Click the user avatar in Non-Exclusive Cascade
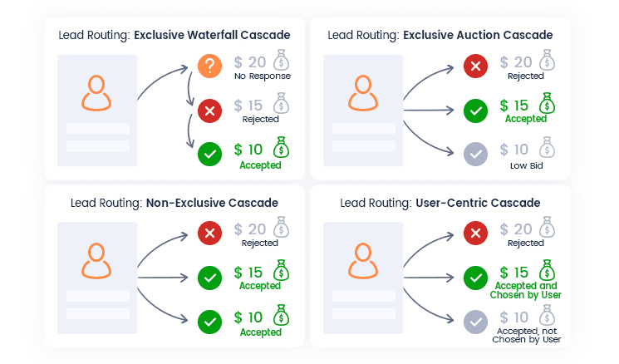This screenshot has height=364, width=619. point(97,260)
